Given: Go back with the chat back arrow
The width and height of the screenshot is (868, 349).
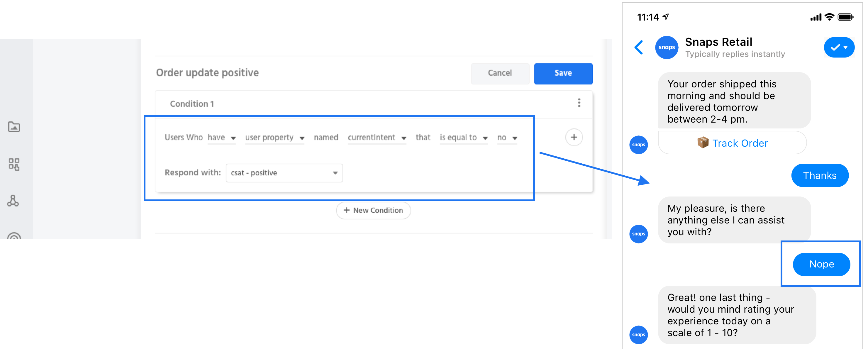Looking at the screenshot, I should click(x=638, y=48).
